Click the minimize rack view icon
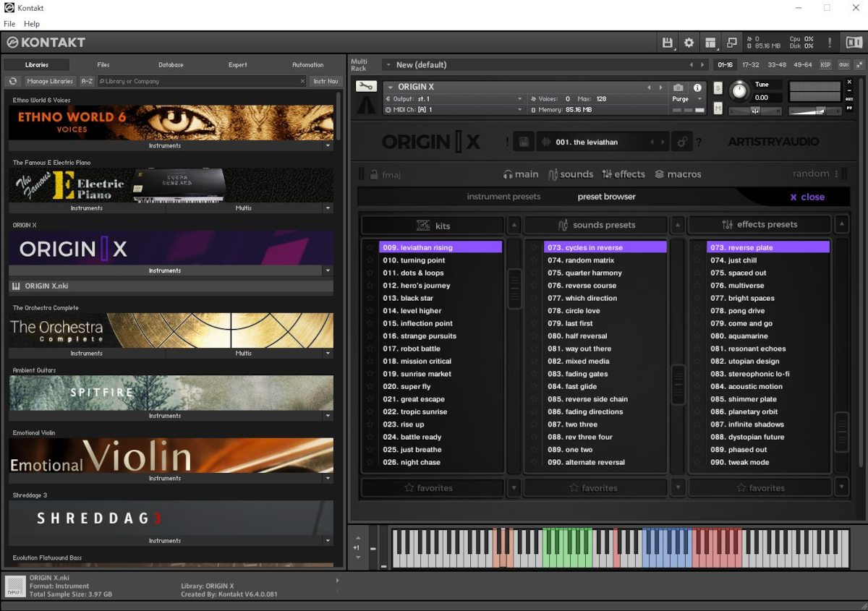Viewport: 868px width, 611px height. 731,43
